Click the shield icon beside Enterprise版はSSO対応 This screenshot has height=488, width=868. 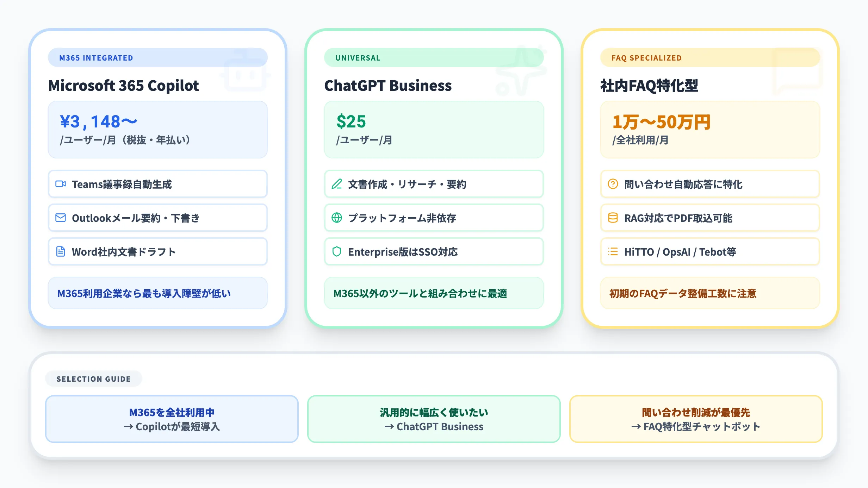coord(337,251)
